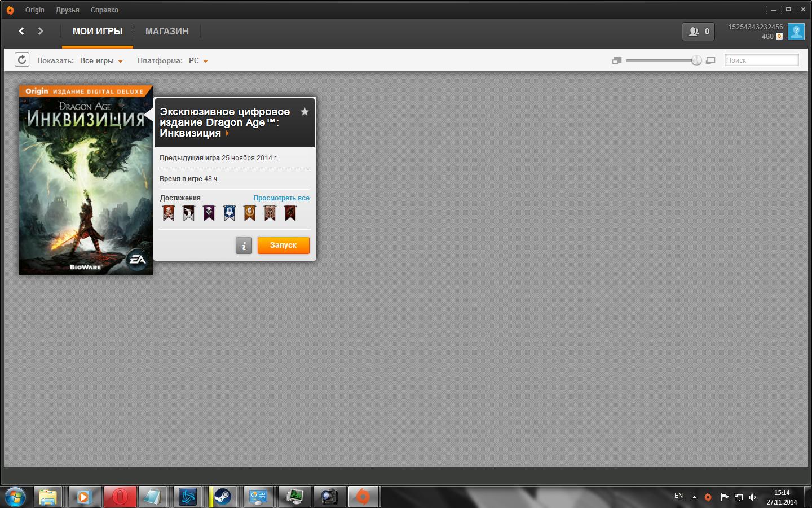
Task: Switch to МОИ ИГРЫ tab
Action: [98, 32]
